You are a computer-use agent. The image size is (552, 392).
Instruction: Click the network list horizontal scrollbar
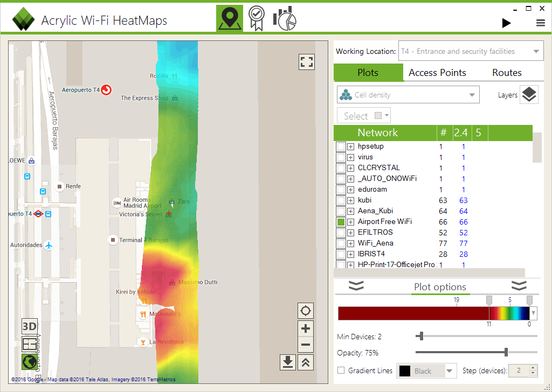pos(429,273)
